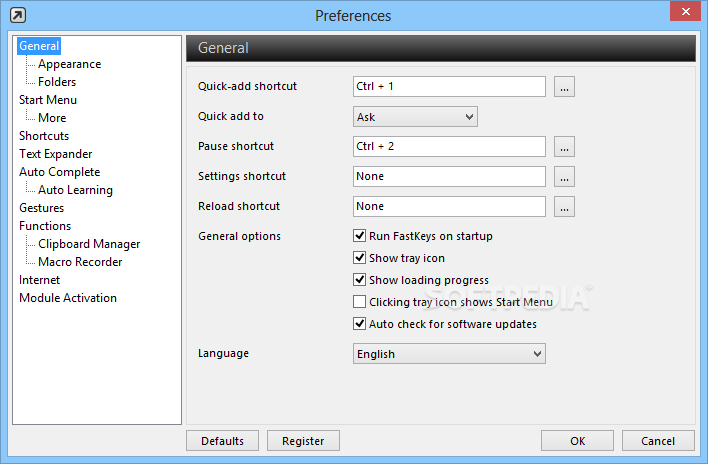Open the Quick add to dropdown
Image resolution: width=708 pixels, height=464 pixels.
click(x=415, y=117)
